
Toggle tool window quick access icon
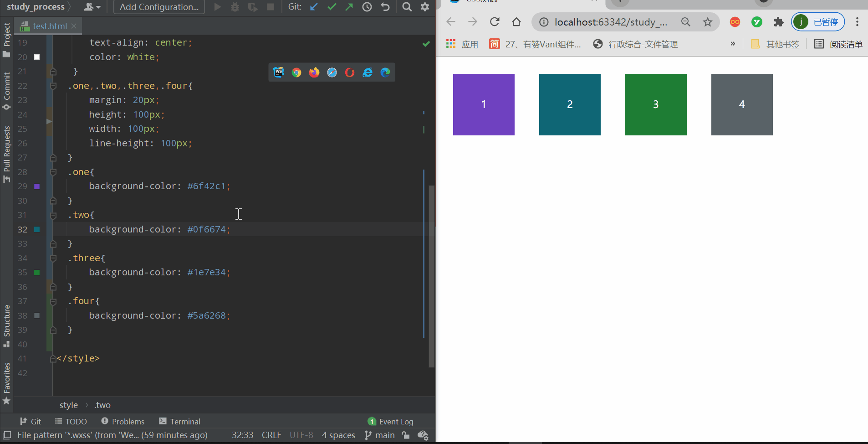[7, 435]
